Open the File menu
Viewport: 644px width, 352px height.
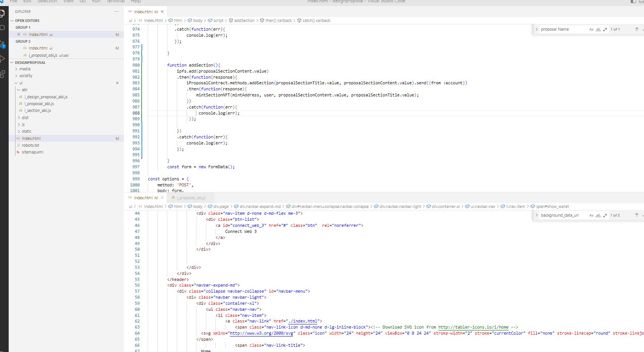click(14, 2)
